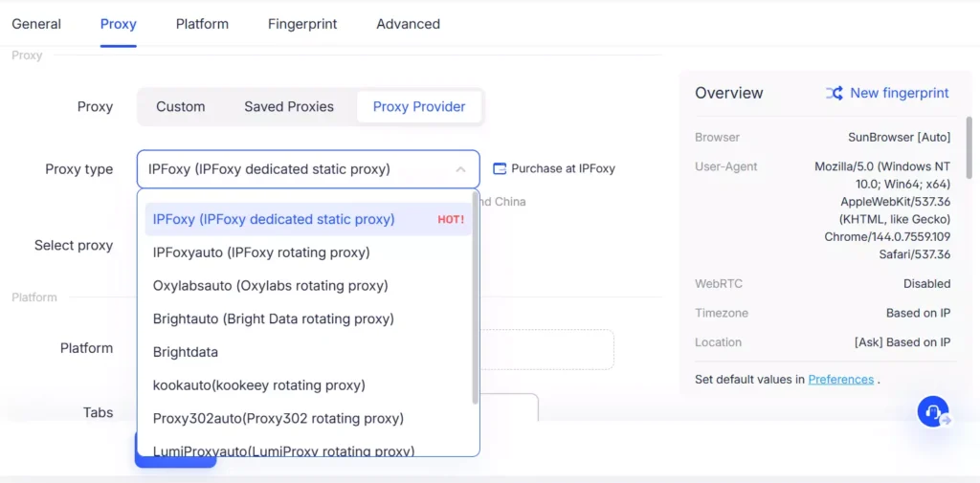Pick Brightauto Bright Data rotating proxy
The height and width of the screenshot is (483, 980).
274,318
